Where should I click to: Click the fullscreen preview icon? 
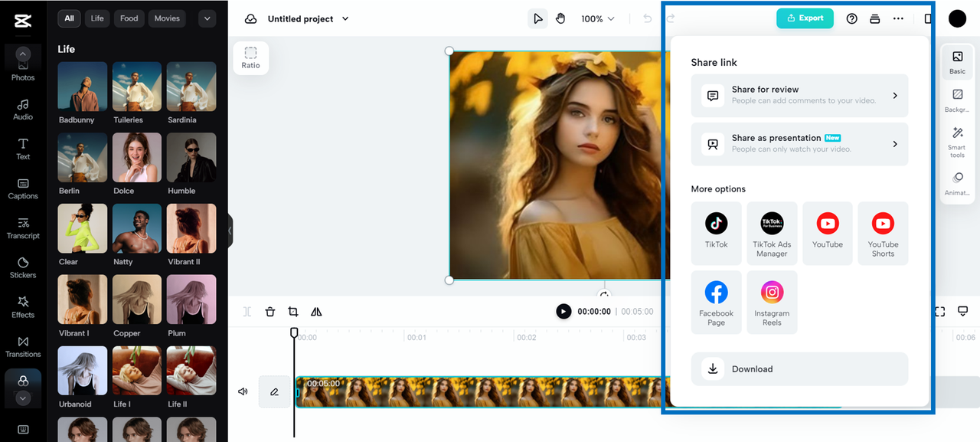[x=940, y=312]
